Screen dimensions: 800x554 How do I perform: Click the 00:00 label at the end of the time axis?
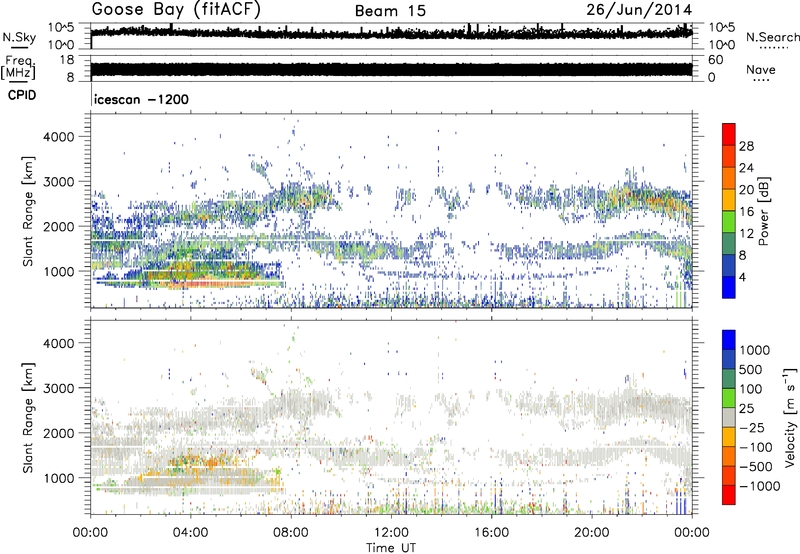(692, 533)
